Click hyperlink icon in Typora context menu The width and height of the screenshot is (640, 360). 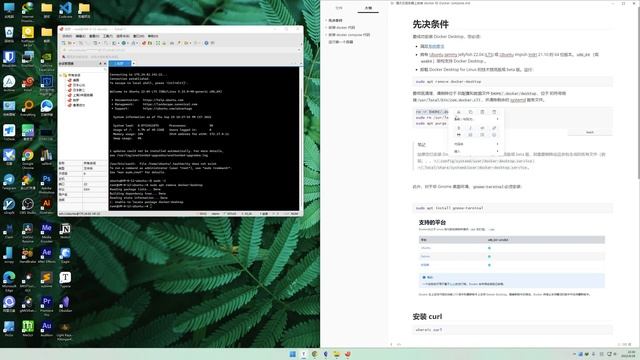pyautogui.click(x=494, y=128)
